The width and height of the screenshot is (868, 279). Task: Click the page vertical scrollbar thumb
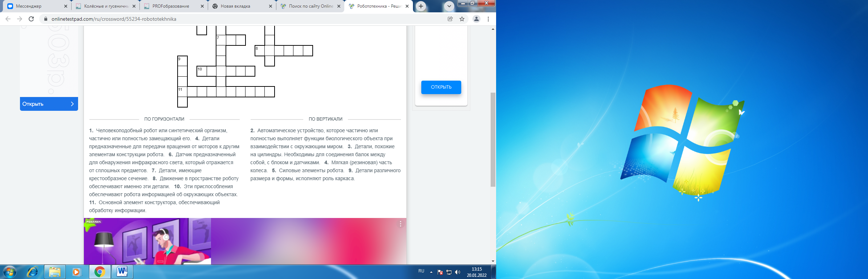click(x=493, y=140)
